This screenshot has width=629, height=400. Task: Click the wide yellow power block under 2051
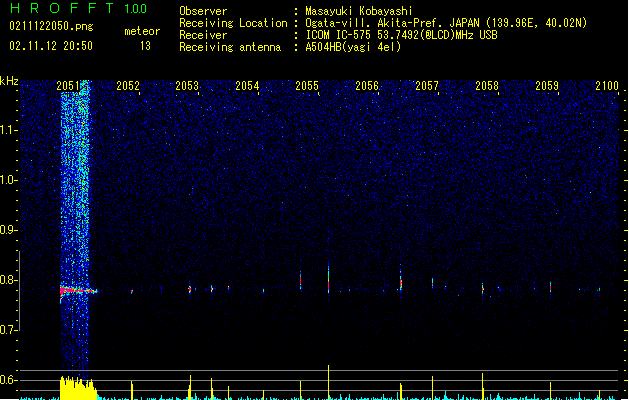(x=78, y=388)
